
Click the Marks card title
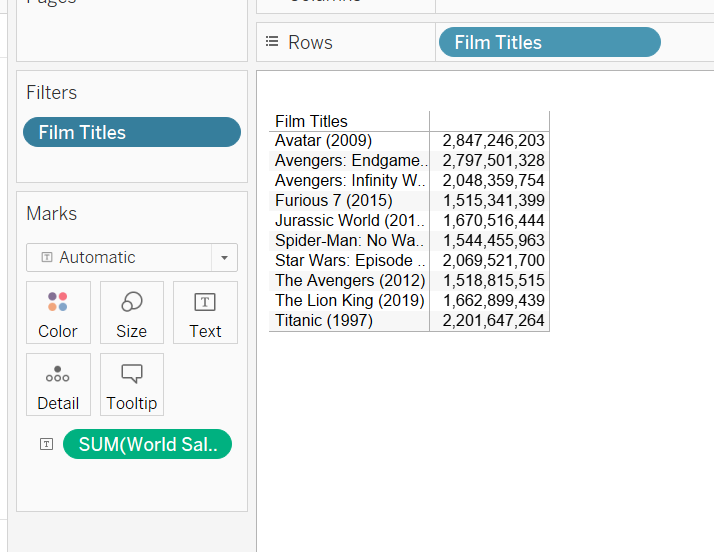tap(51, 214)
